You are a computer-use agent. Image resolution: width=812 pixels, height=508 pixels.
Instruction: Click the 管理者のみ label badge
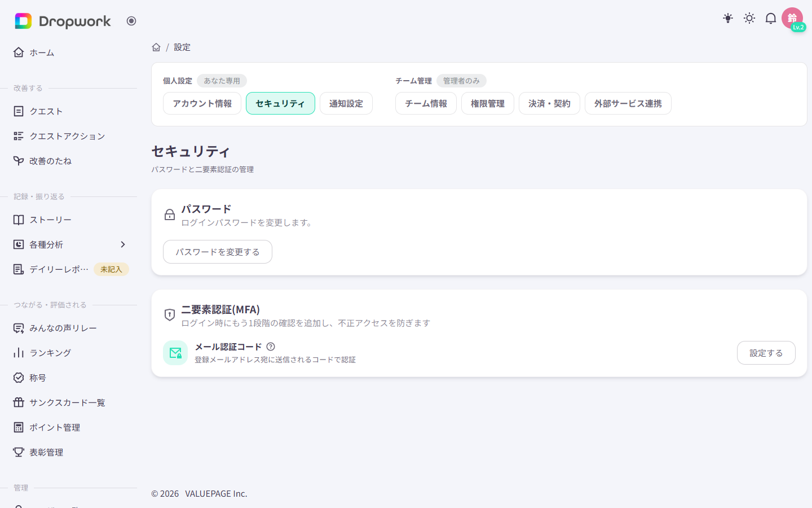tap(461, 81)
